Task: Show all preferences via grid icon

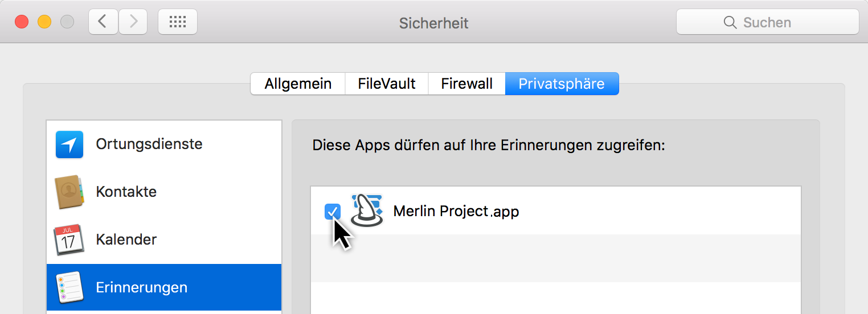Action: (178, 22)
